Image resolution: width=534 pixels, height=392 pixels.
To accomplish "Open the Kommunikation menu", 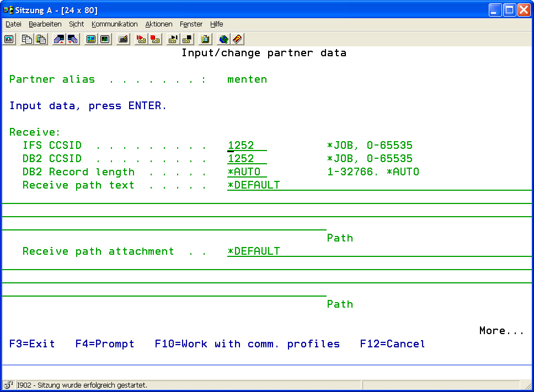I will (114, 24).
